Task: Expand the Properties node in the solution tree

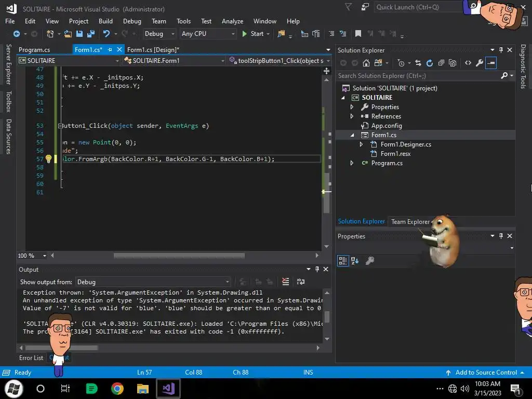Action: [352, 107]
